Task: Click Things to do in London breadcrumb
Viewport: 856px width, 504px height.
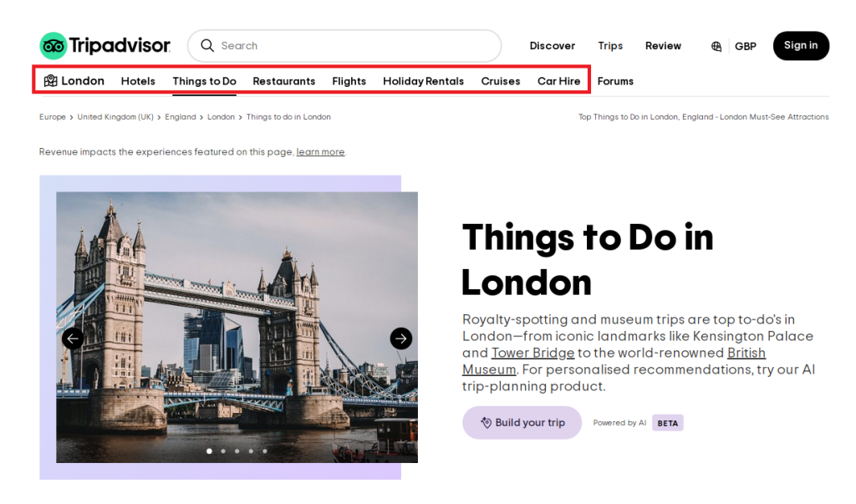Action: tap(288, 117)
